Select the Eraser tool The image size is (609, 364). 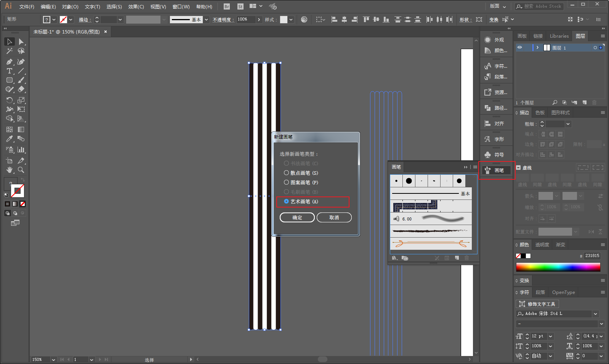pos(21,89)
